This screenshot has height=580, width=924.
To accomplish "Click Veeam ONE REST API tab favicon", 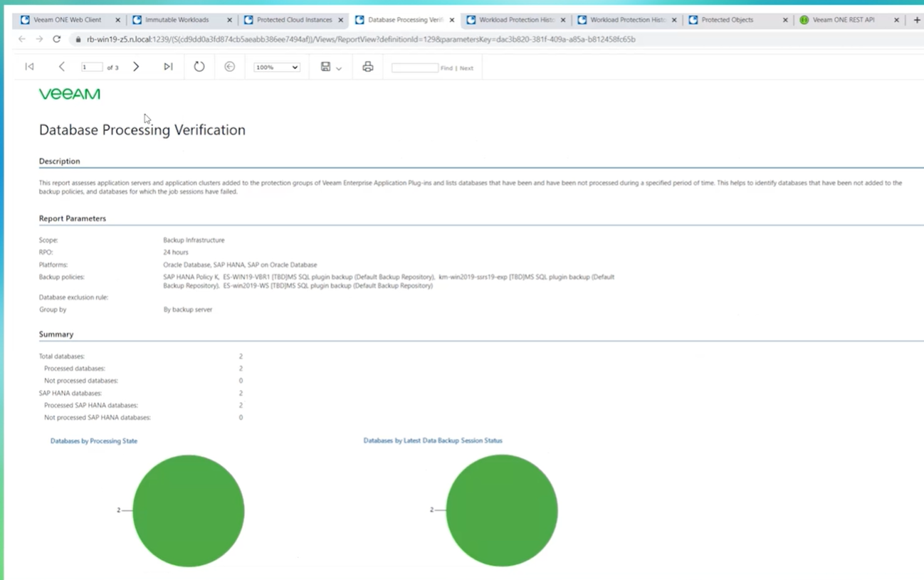I will pyautogui.click(x=804, y=20).
